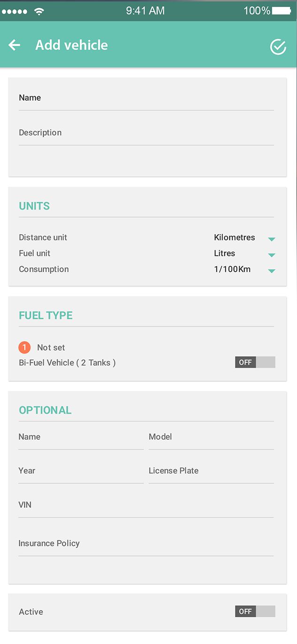Tap the orange number 1 badge
This screenshot has height=644, width=297.
(24, 347)
